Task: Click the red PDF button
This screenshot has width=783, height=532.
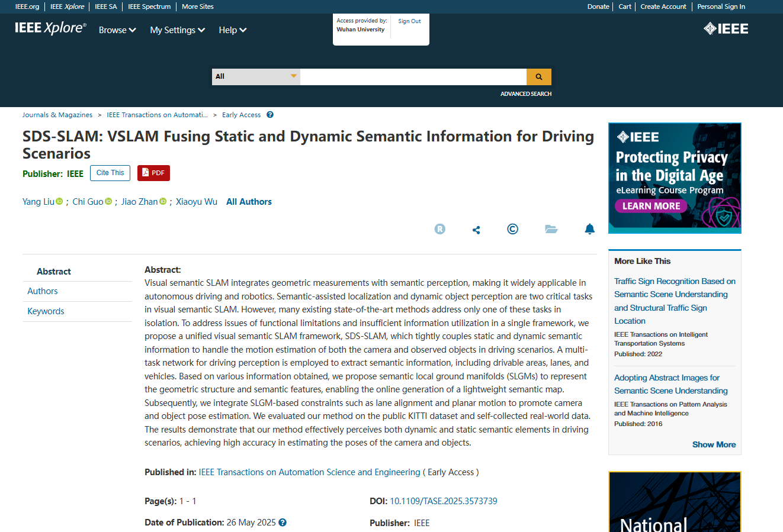Action: click(153, 173)
